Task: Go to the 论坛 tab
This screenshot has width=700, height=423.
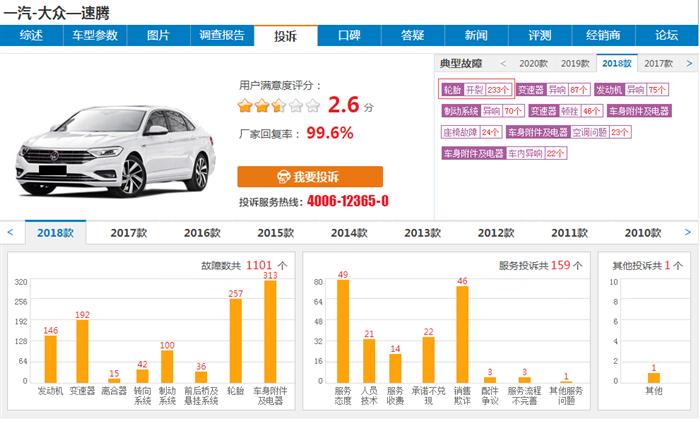Action: (x=667, y=35)
